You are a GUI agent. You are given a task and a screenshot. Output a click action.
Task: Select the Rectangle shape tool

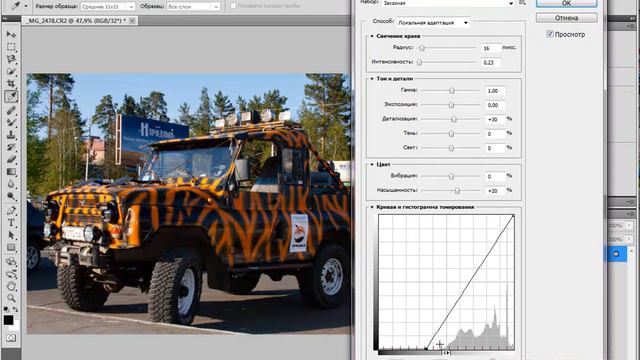point(11,248)
